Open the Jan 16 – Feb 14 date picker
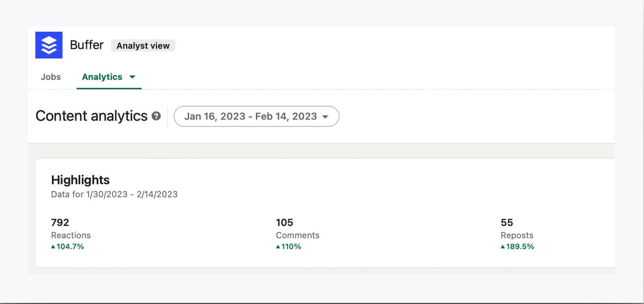644x304 pixels. coord(257,116)
